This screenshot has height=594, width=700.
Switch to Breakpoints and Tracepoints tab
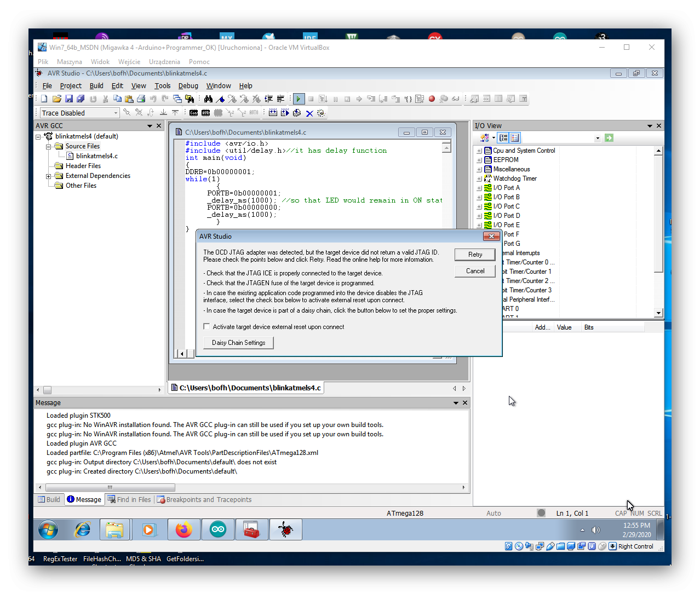(x=204, y=500)
